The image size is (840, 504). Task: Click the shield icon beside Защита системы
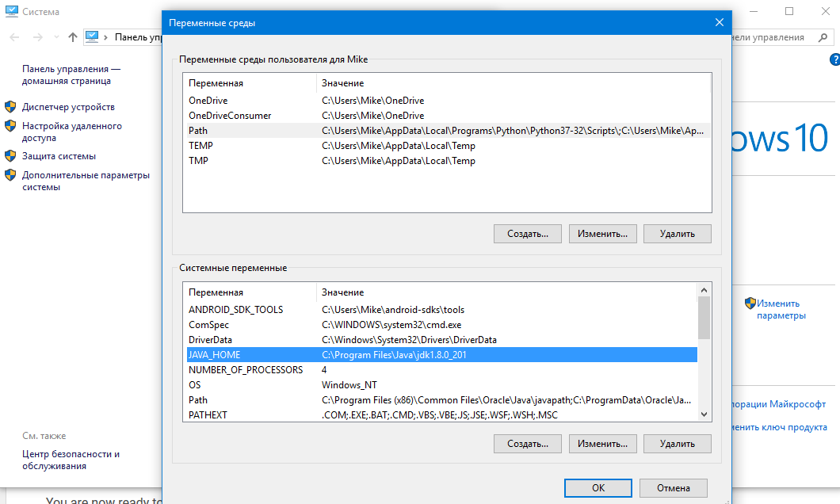(10, 156)
